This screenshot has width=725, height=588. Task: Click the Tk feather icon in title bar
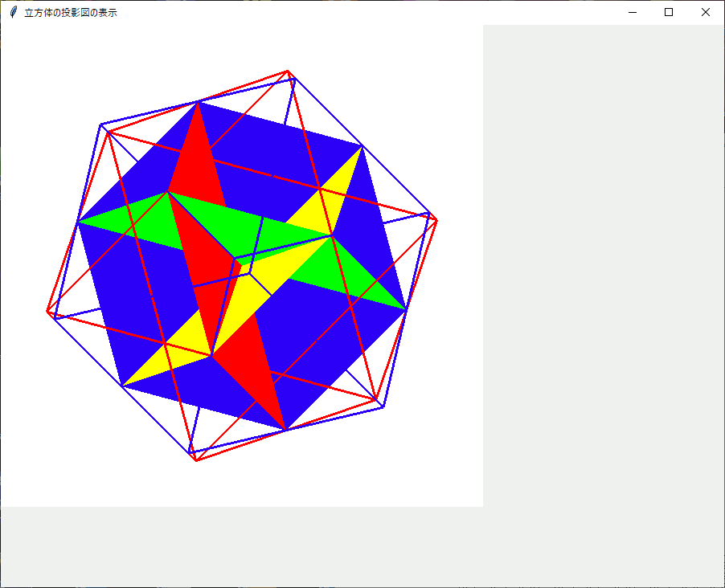point(14,13)
